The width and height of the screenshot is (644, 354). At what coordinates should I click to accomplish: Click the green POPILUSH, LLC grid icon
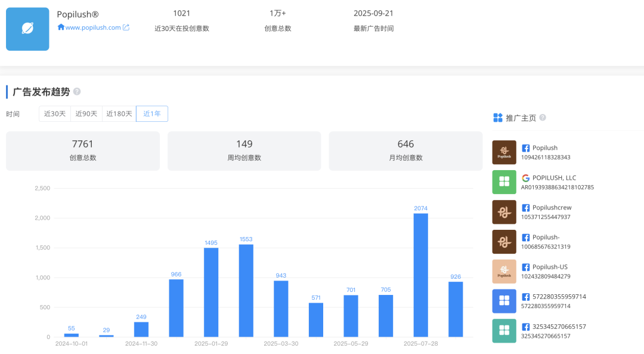[x=504, y=182]
